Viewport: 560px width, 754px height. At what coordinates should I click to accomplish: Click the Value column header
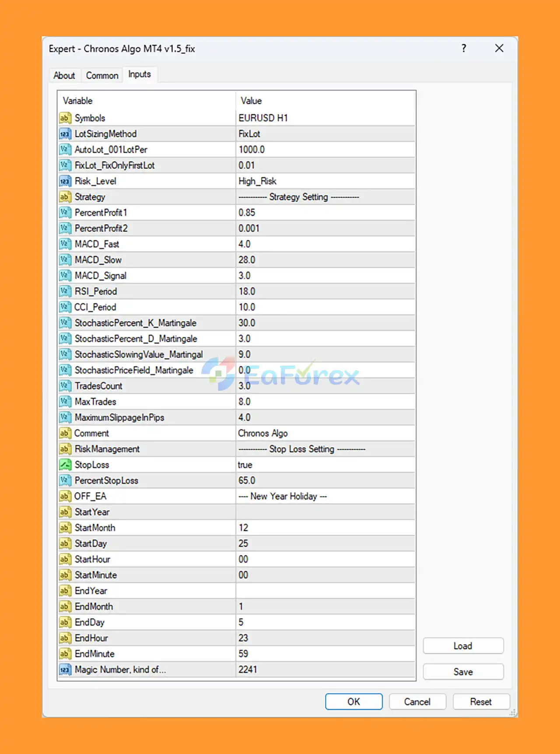click(x=325, y=101)
